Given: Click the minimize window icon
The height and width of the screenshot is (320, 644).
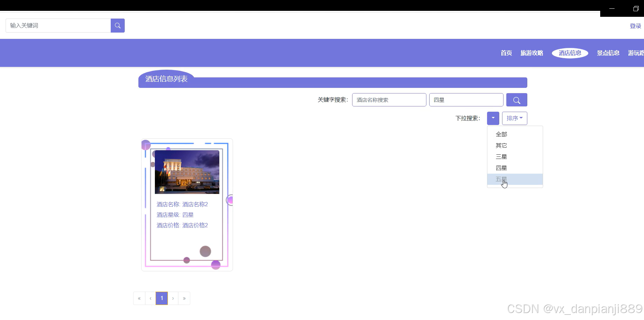Looking at the screenshot, I should point(612,8).
